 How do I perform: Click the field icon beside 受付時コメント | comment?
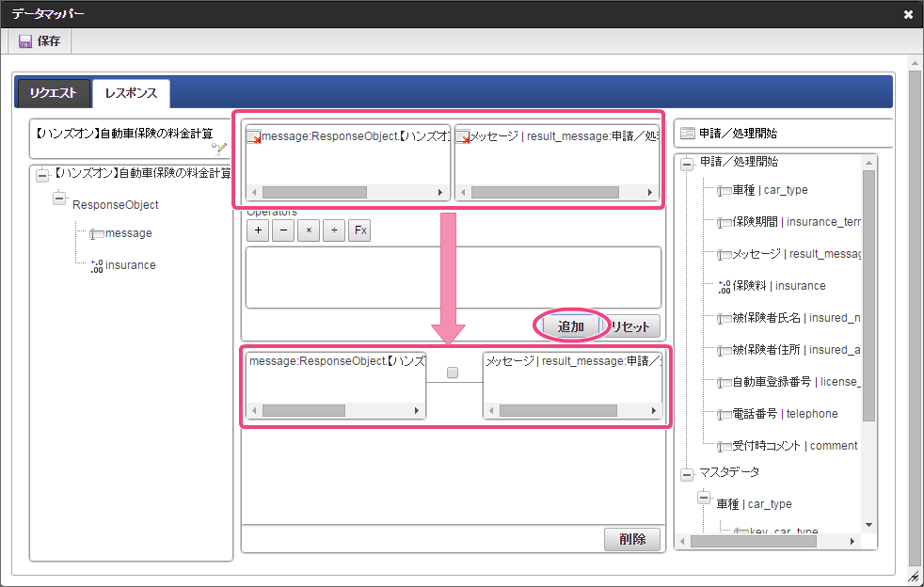coord(725,446)
